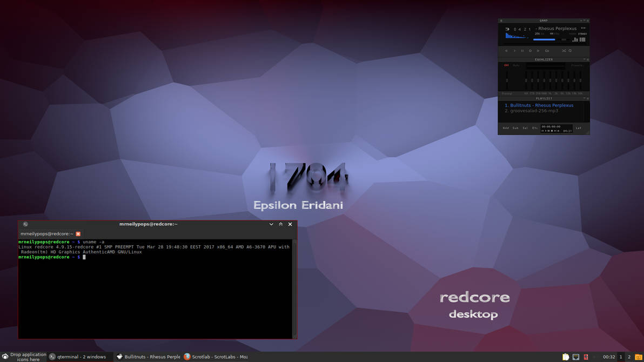Toggle repeat in Qmmp
644x362 pixels.
(570, 51)
